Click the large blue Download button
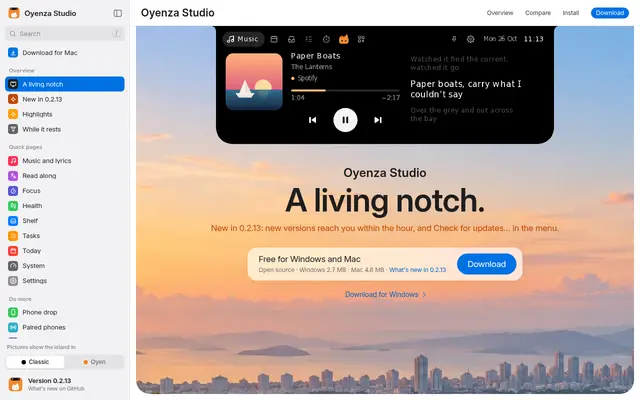 click(487, 264)
